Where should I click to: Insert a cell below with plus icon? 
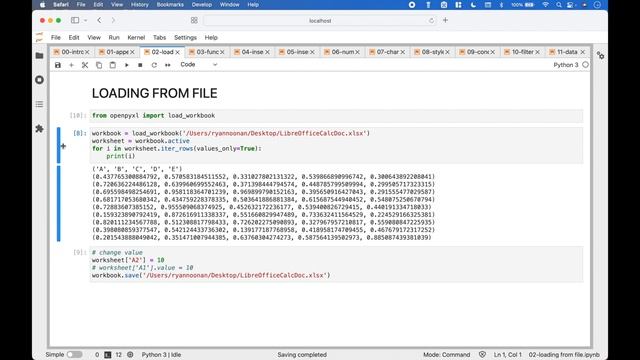click(71, 65)
